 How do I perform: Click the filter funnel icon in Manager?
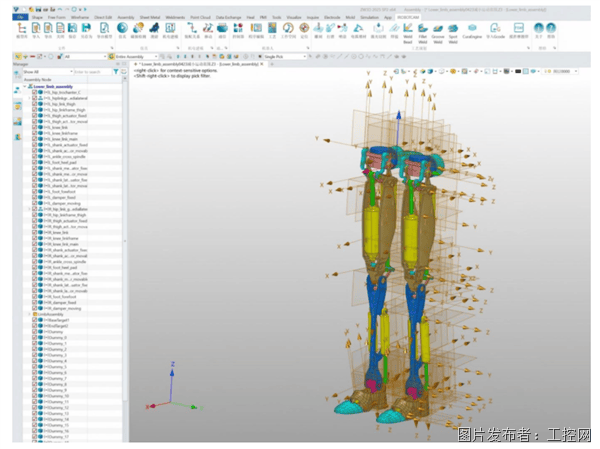(116, 72)
